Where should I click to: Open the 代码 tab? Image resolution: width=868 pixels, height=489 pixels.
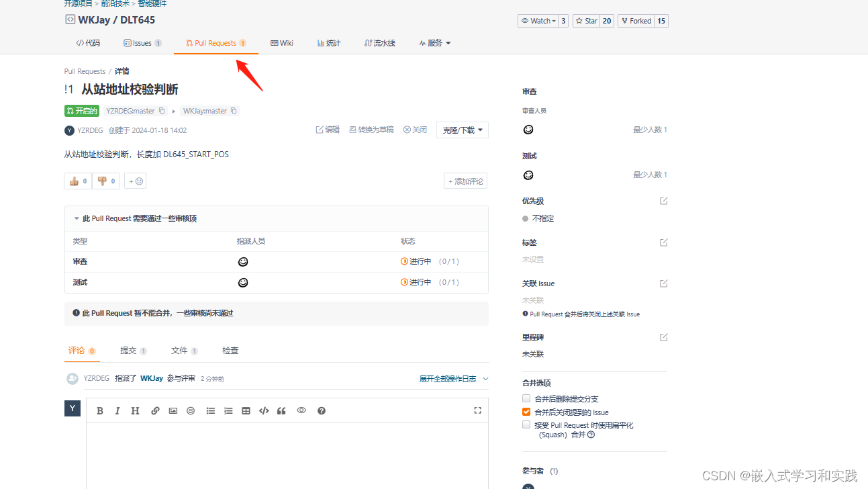click(x=88, y=43)
